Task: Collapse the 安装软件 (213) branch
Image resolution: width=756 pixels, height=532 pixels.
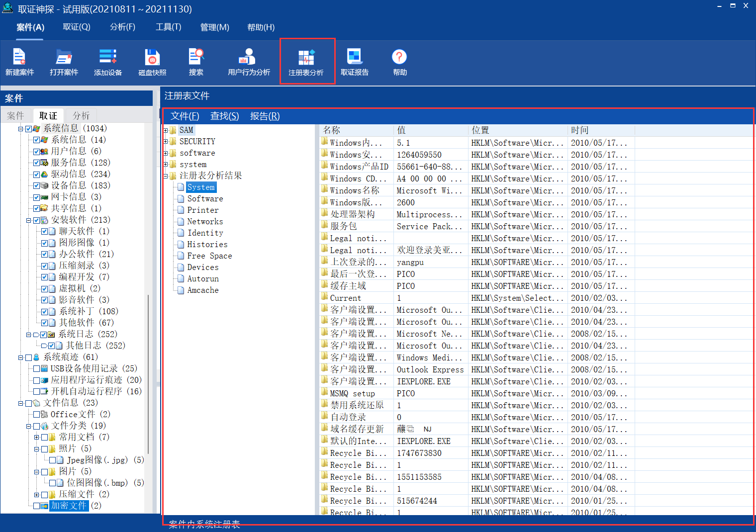Action: [29, 220]
